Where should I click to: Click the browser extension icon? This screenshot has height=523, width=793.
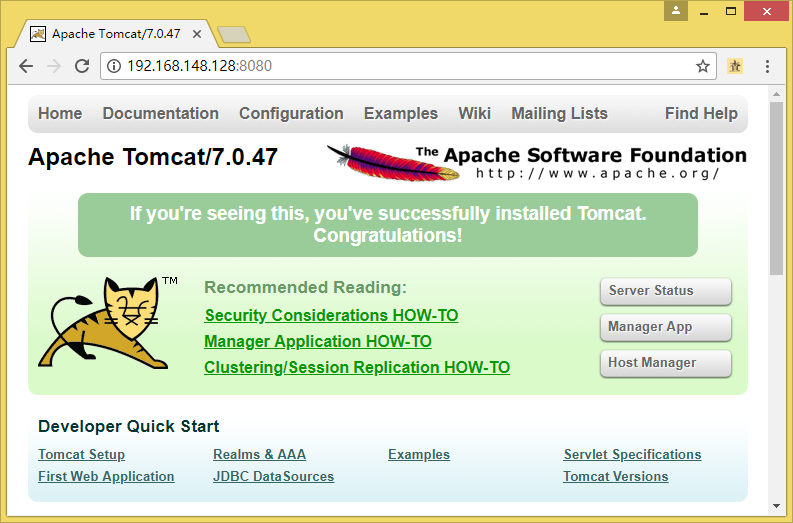pos(736,66)
